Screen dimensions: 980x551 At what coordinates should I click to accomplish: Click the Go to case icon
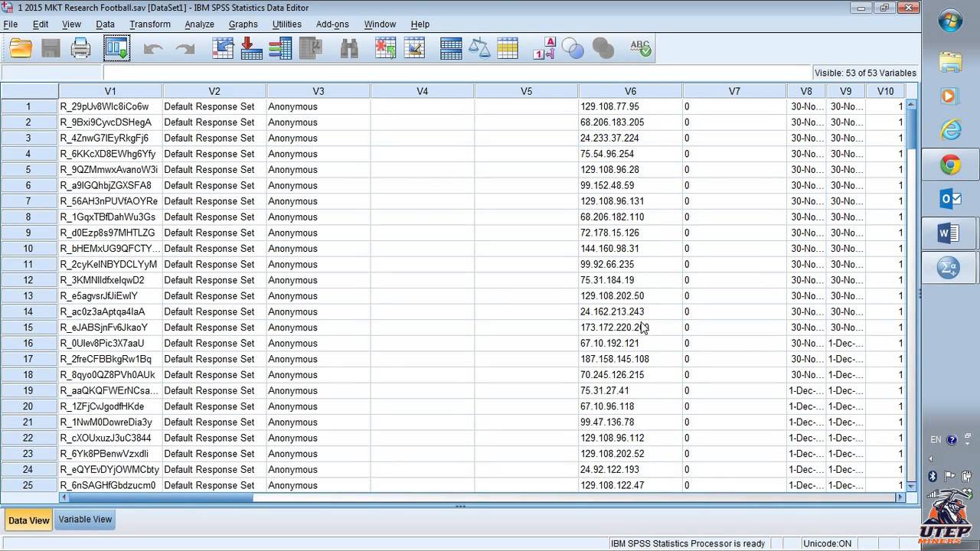point(222,48)
